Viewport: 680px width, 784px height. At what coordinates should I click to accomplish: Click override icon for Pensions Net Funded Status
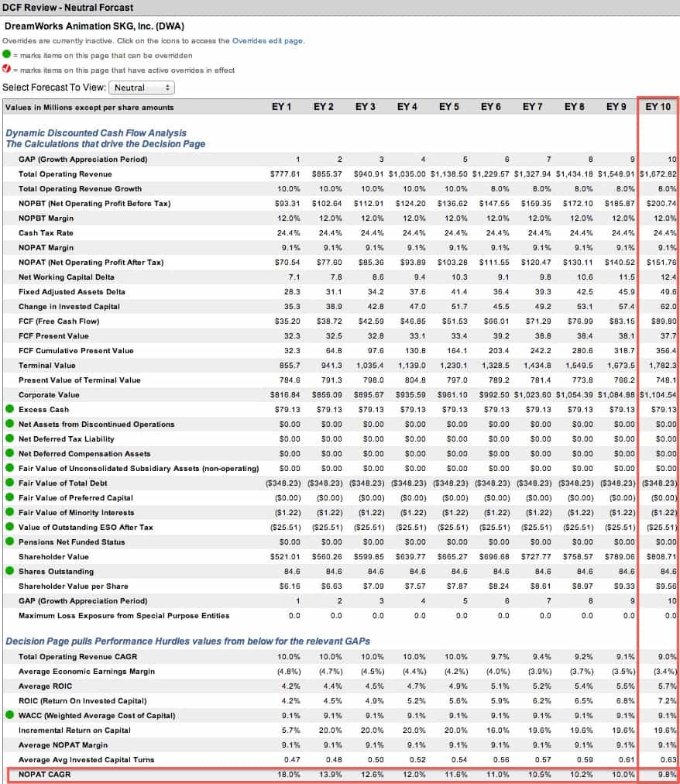coord(9,541)
